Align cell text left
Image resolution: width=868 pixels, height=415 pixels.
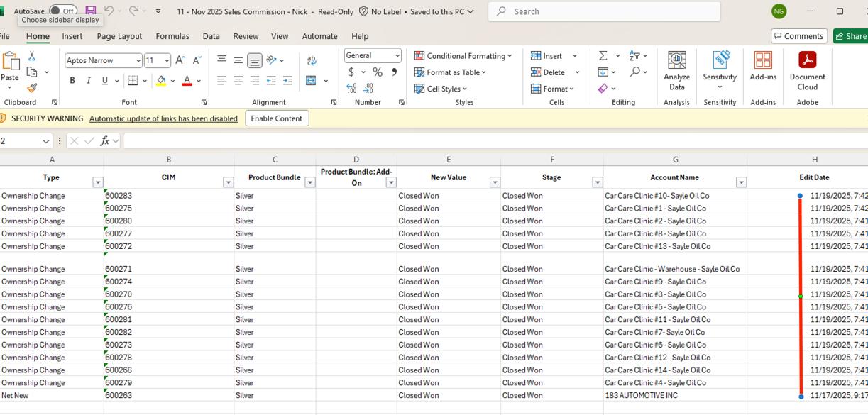click(222, 81)
